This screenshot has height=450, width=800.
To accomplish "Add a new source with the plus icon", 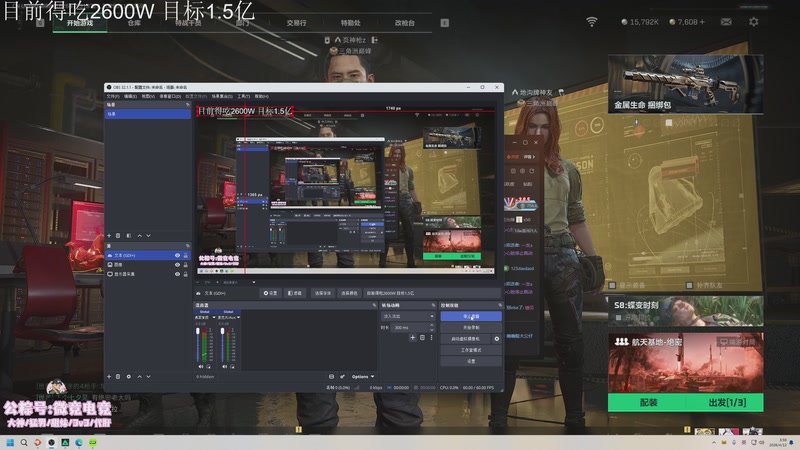I will tap(109, 377).
